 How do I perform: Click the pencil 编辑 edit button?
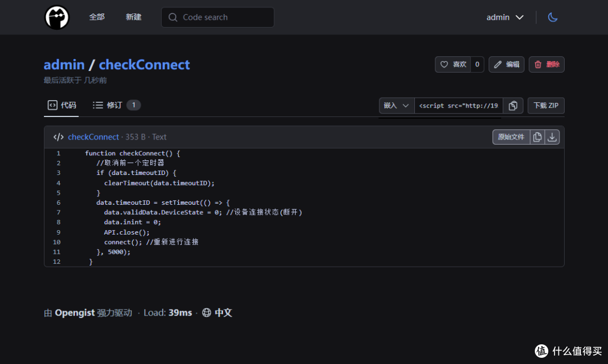[507, 64]
